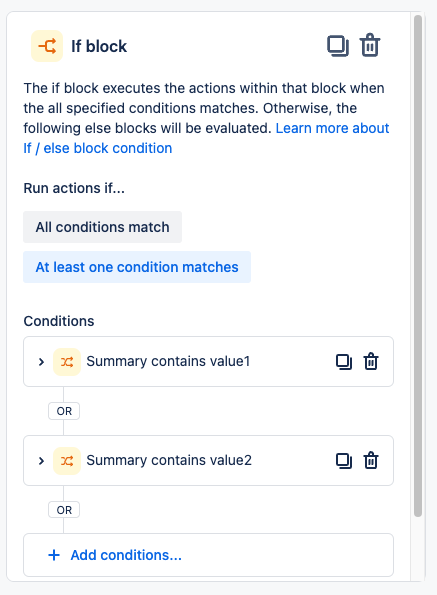Click the If block branch icon
Screen dimensions: 437x595
click(47, 46)
